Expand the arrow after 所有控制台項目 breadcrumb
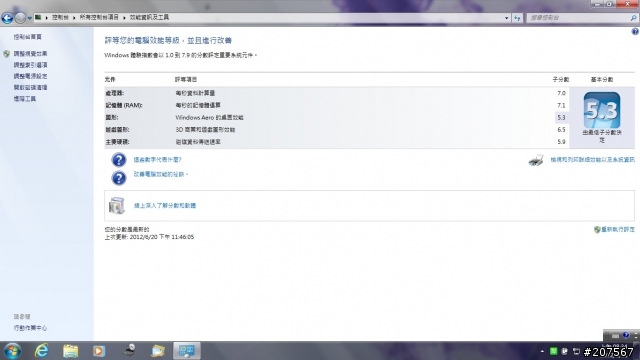The height and width of the screenshot is (360, 640). (x=124, y=18)
